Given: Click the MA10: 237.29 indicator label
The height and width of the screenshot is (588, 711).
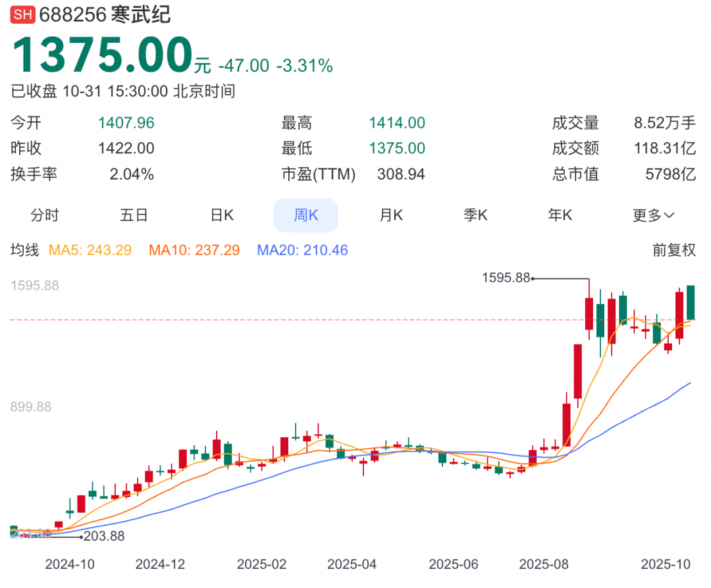Looking at the screenshot, I should (194, 250).
